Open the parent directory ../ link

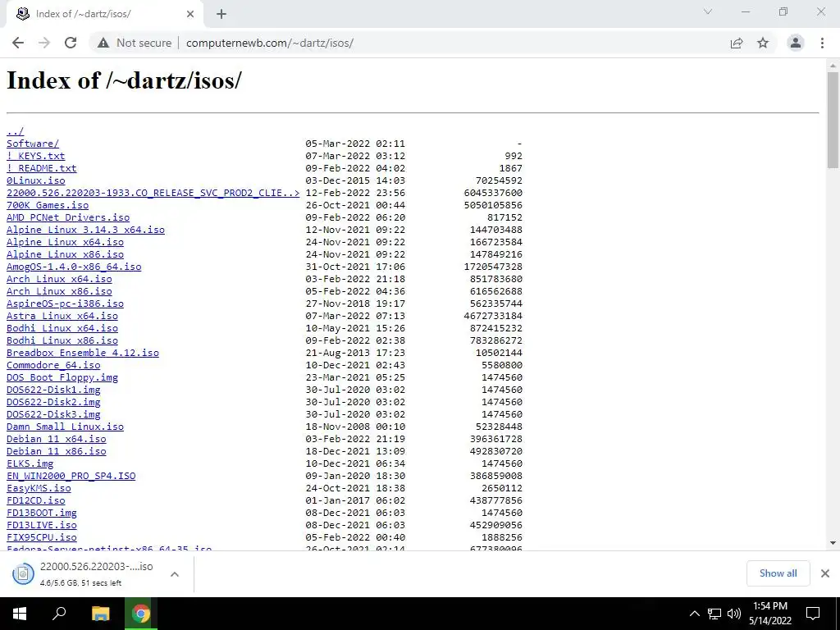coord(15,131)
